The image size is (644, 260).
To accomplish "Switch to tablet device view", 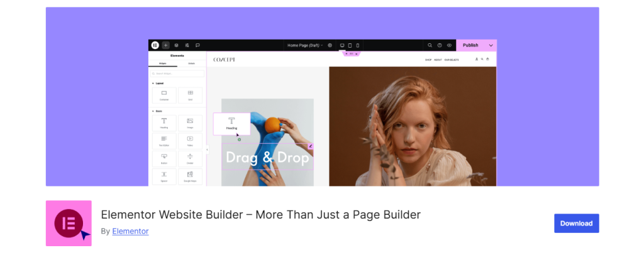I will point(350,45).
